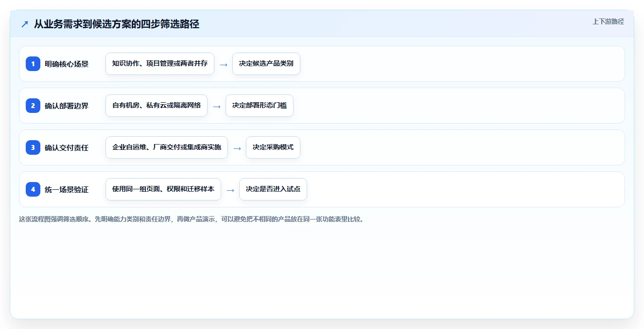
Task: Select the 确认部署边界 step label
Action: (x=67, y=106)
